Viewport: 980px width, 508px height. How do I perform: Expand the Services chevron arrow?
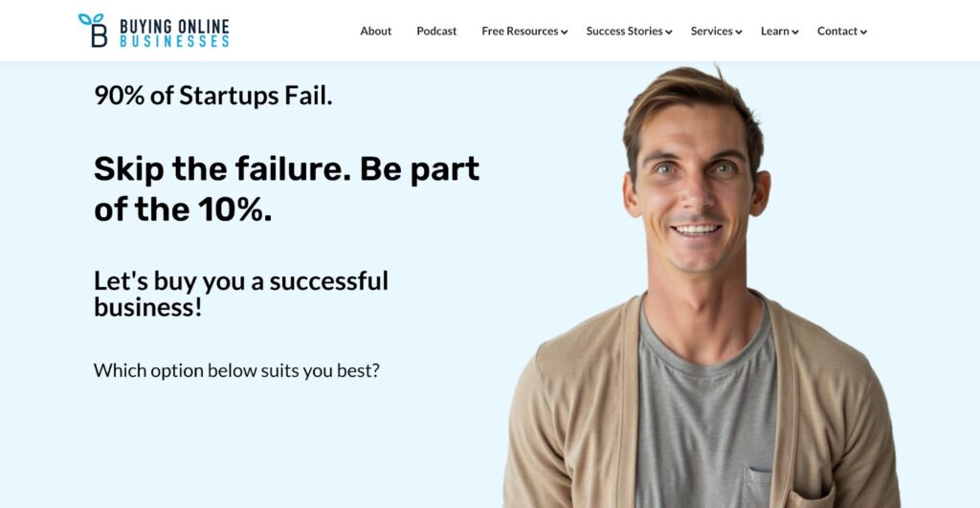pyautogui.click(x=739, y=33)
